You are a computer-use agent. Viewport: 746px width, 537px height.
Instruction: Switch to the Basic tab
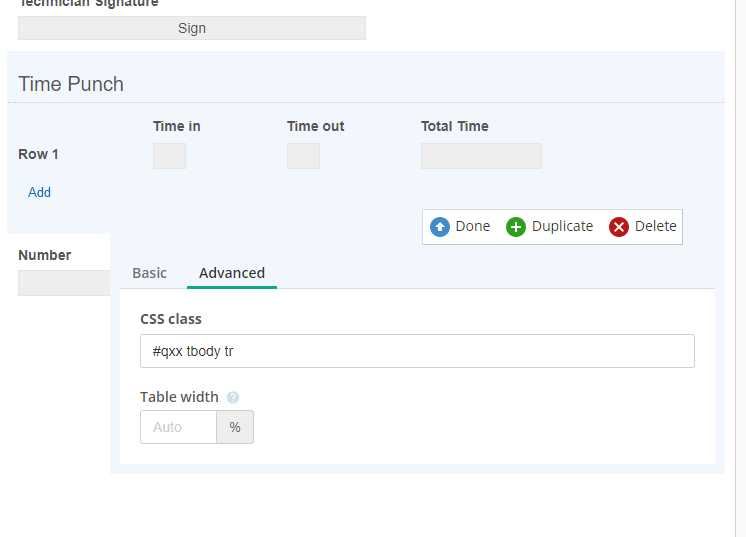point(150,273)
